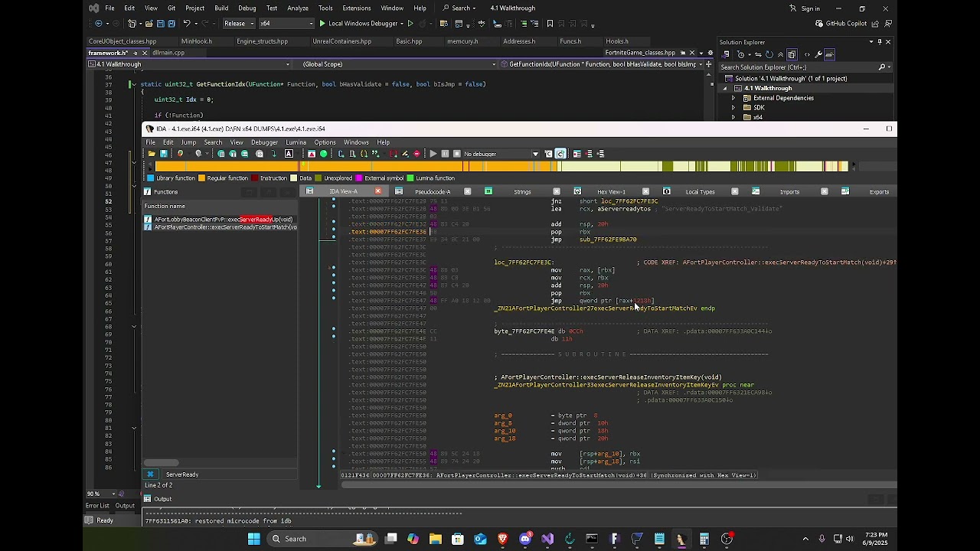Open Visual Studio Extensions menu
This screenshot has width=980, height=551.
(356, 8)
